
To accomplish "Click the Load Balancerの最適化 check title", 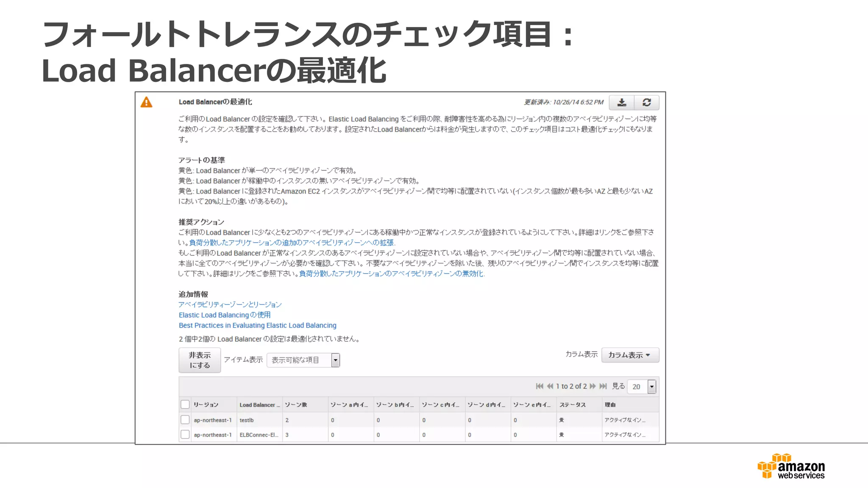I will pos(215,102).
